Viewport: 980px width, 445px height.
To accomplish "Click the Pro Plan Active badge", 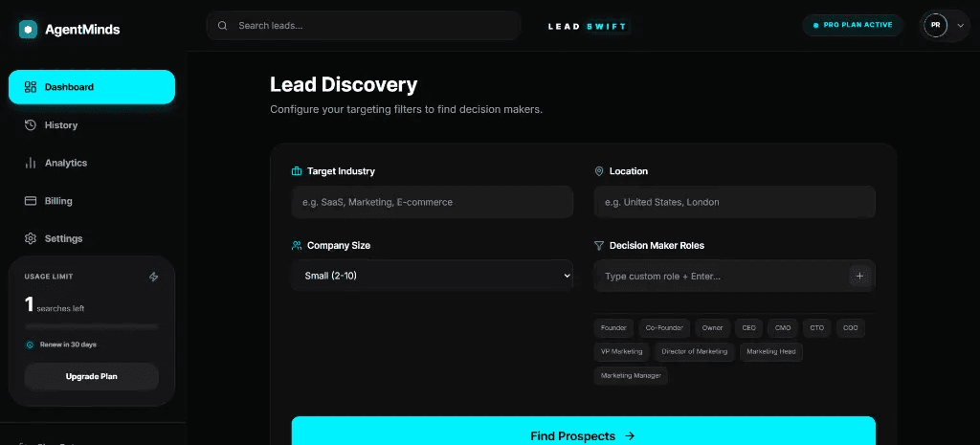I will pos(853,25).
